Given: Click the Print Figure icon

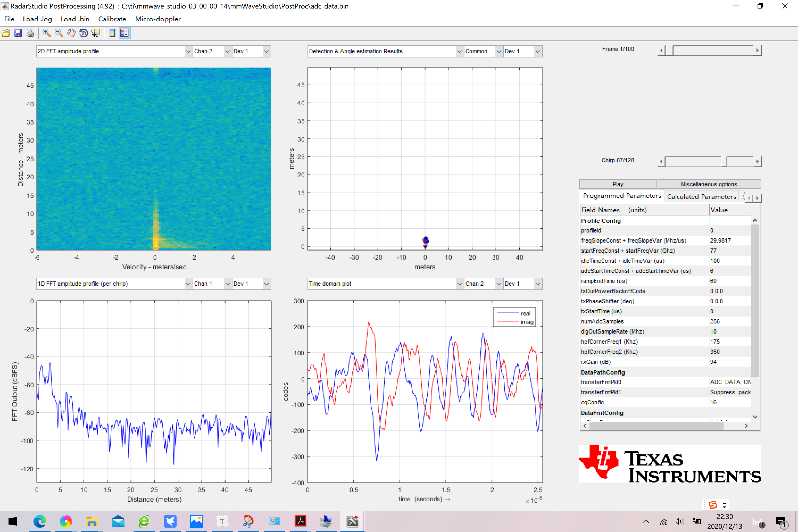Looking at the screenshot, I should (x=30, y=33).
